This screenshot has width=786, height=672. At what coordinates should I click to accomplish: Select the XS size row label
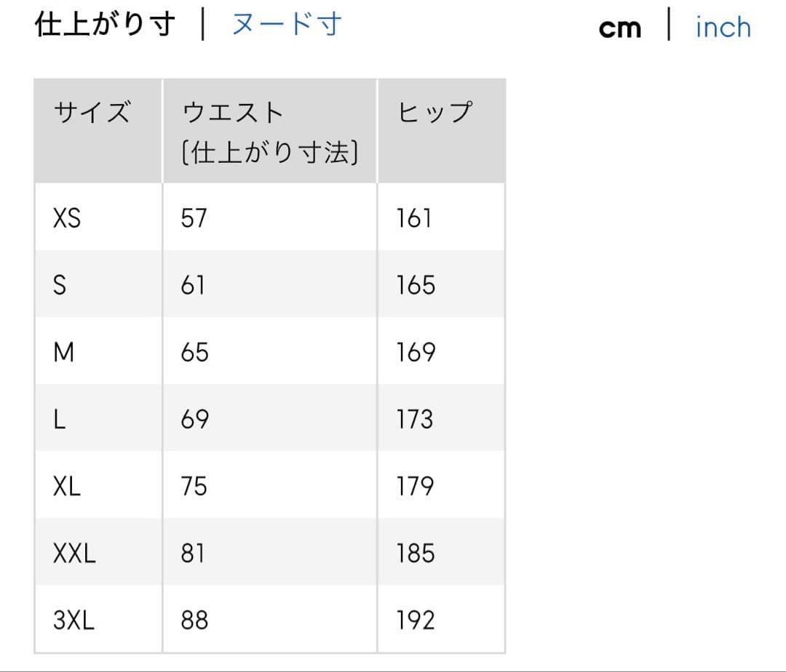click(x=67, y=218)
